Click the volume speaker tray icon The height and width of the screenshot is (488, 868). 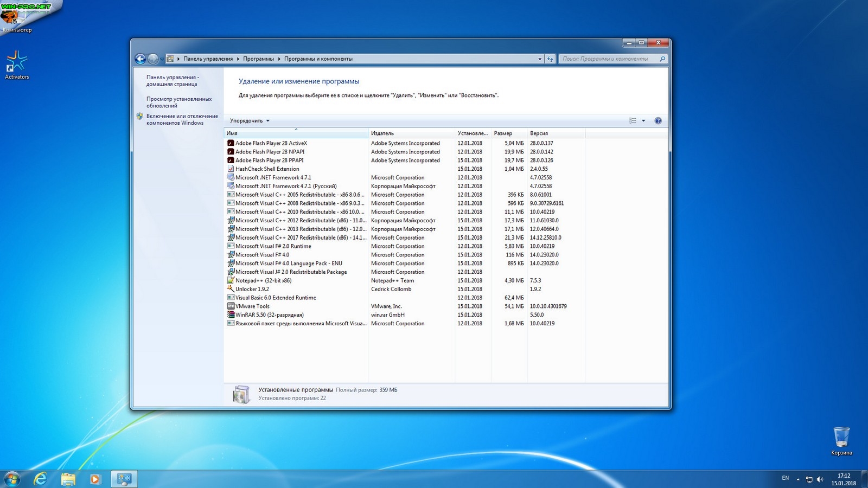point(820,479)
